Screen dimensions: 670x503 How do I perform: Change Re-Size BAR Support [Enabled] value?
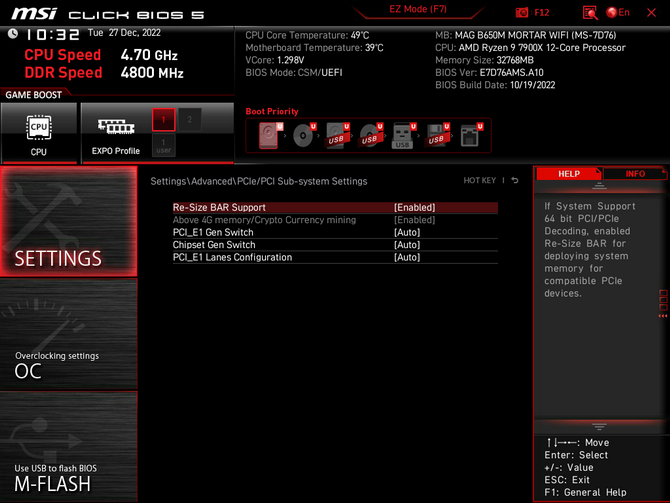pyautogui.click(x=414, y=207)
